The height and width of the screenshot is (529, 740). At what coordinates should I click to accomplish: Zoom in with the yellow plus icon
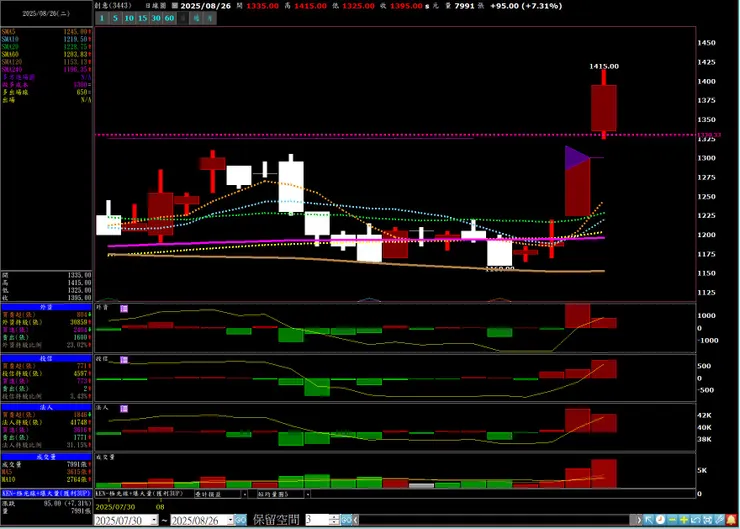click(684, 520)
